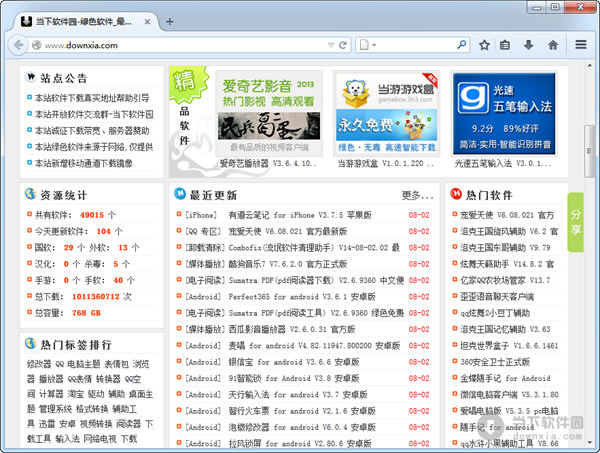
Task: Maximize the browser window
Action: coord(555,7)
